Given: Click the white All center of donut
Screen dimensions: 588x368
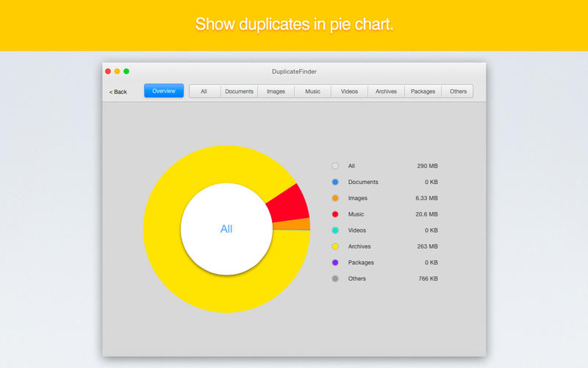Looking at the screenshot, I should coord(226,229).
